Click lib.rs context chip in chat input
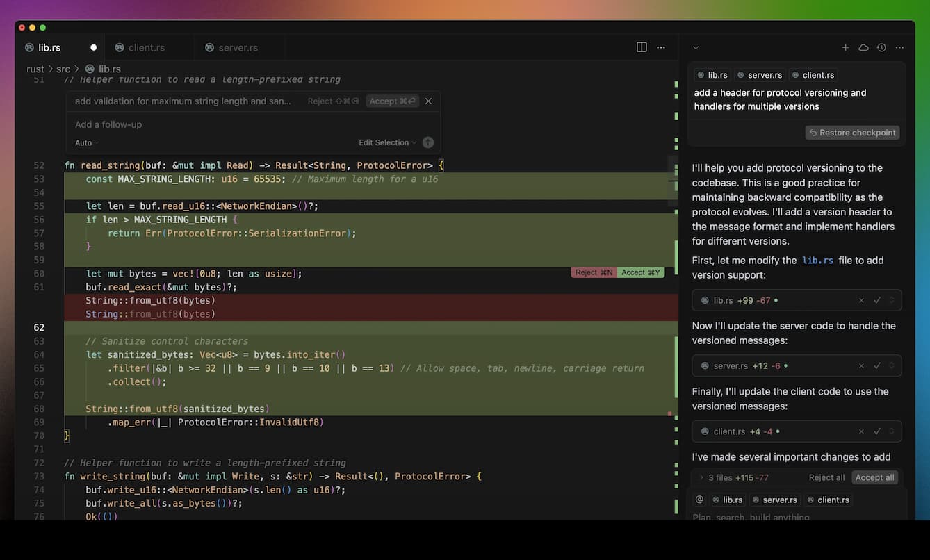This screenshot has width=930, height=560. pyautogui.click(x=727, y=500)
